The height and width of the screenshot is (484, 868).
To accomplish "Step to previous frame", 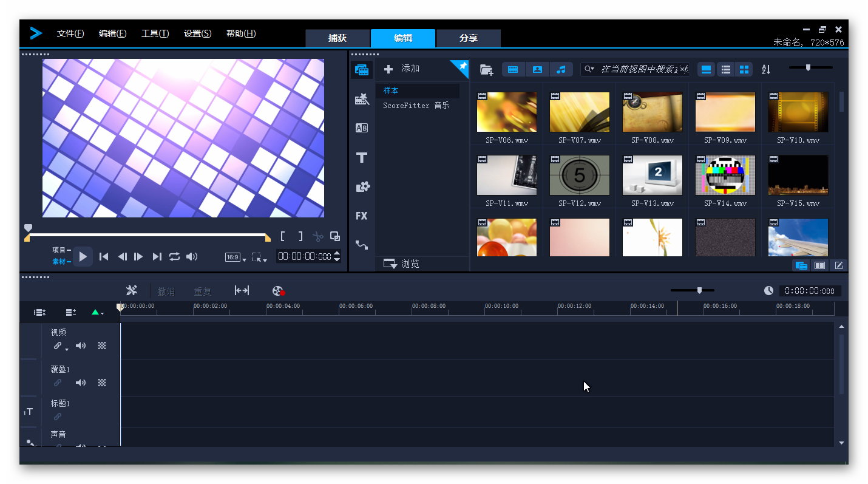I will point(122,257).
